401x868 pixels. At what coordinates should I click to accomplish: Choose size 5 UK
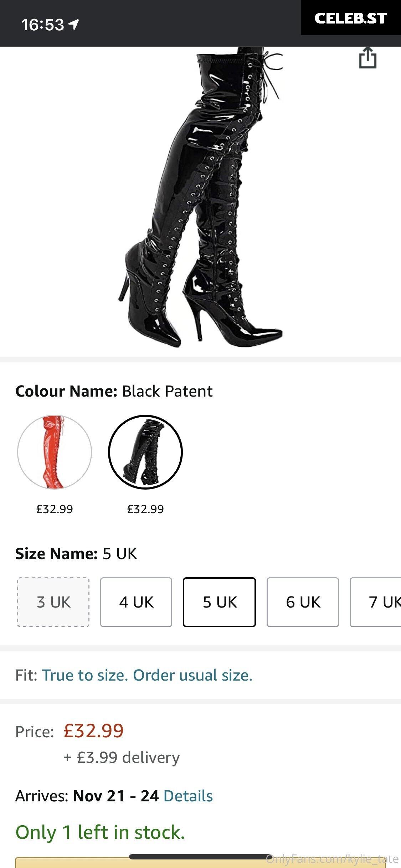(219, 602)
